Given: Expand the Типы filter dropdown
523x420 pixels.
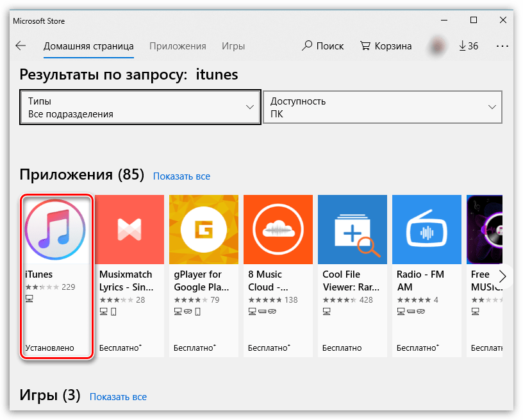Looking at the screenshot, I should coord(140,107).
